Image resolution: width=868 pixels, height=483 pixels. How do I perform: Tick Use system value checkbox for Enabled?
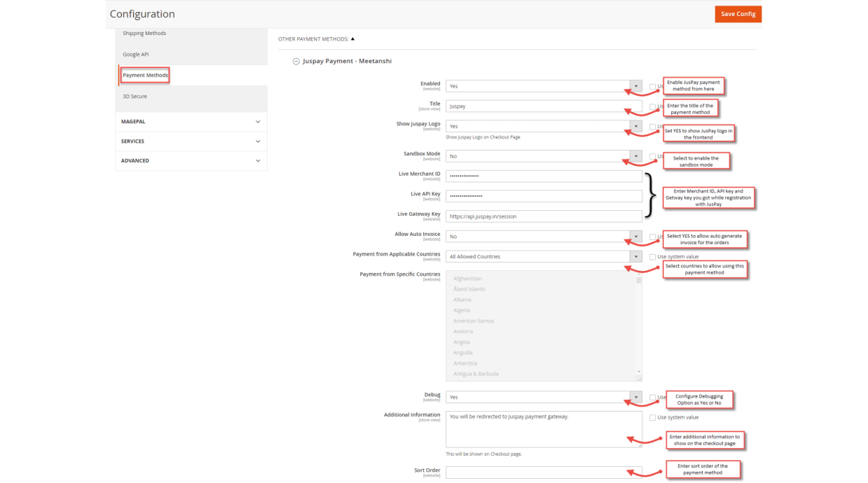click(652, 87)
